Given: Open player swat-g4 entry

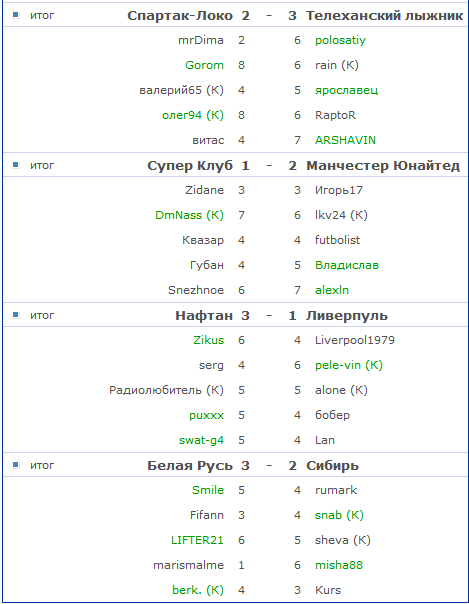Looking at the screenshot, I should coord(201,440).
